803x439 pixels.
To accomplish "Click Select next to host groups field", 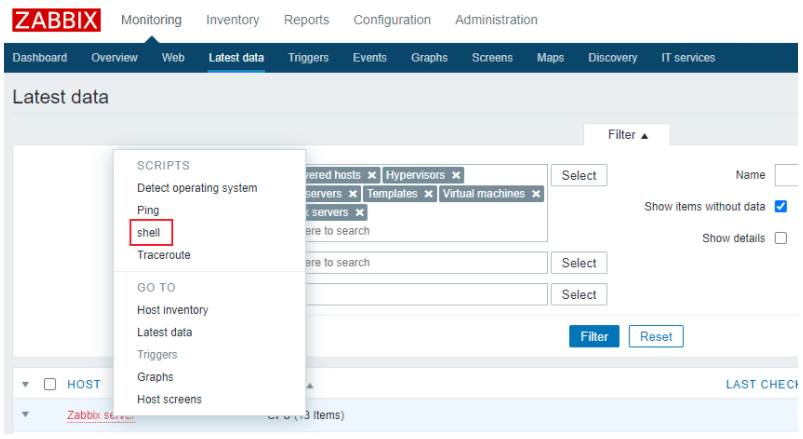I will tap(579, 175).
